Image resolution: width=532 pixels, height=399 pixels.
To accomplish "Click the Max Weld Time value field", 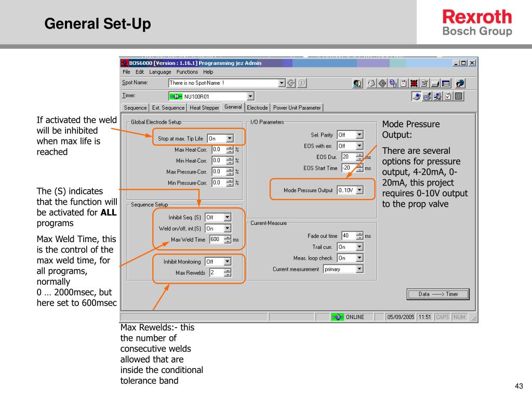I will pyautogui.click(x=217, y=239).
